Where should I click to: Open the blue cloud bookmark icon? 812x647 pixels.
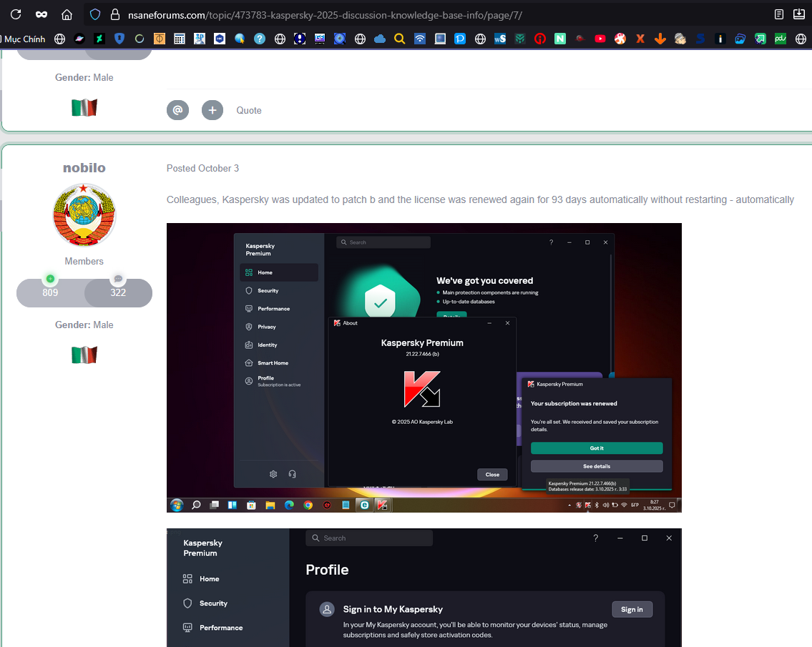coord(380,39)
